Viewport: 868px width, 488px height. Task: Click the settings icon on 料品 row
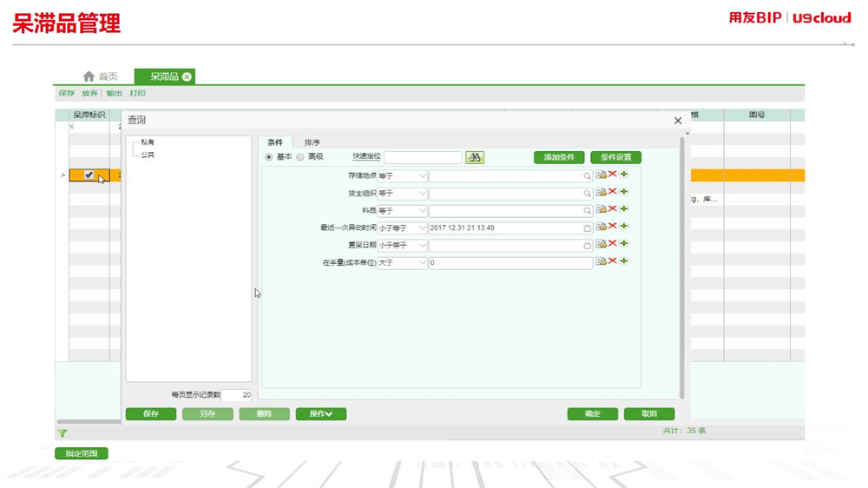[602, 209]
